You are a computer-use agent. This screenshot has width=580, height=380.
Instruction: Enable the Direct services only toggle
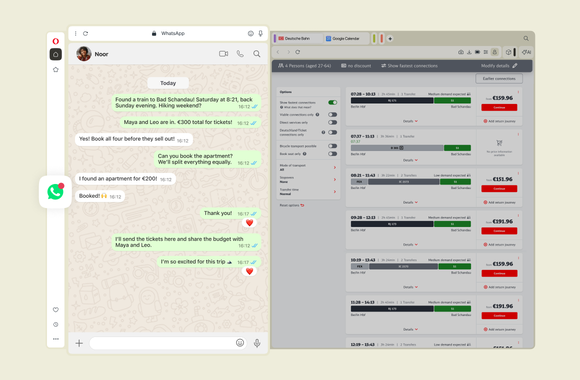[x=333, y=122]
